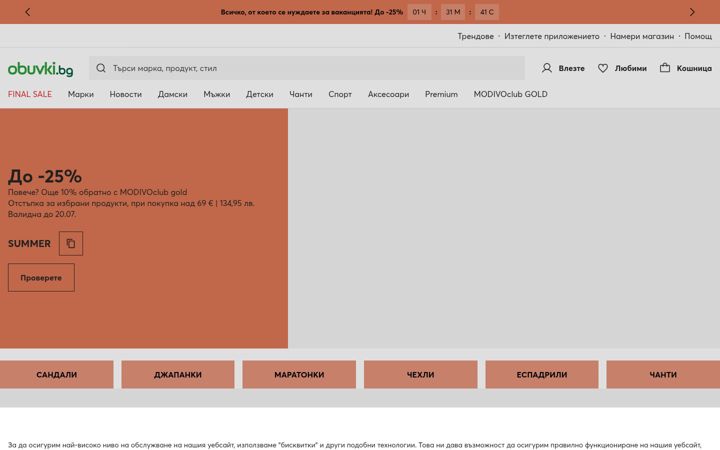Click the heart favorites icon
Screen dimensions: 720x450
click(603, 68)
